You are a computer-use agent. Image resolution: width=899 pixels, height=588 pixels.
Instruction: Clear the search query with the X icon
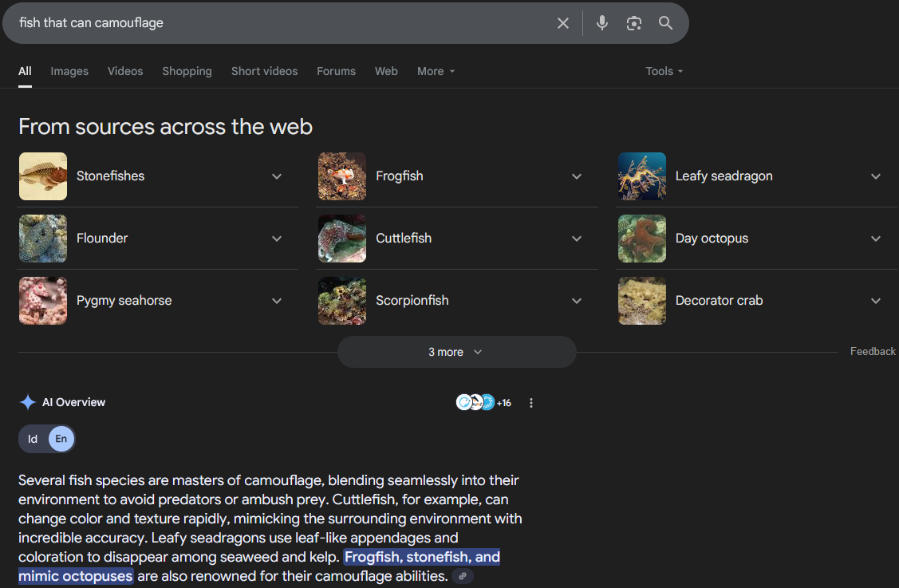coord(563,23)
